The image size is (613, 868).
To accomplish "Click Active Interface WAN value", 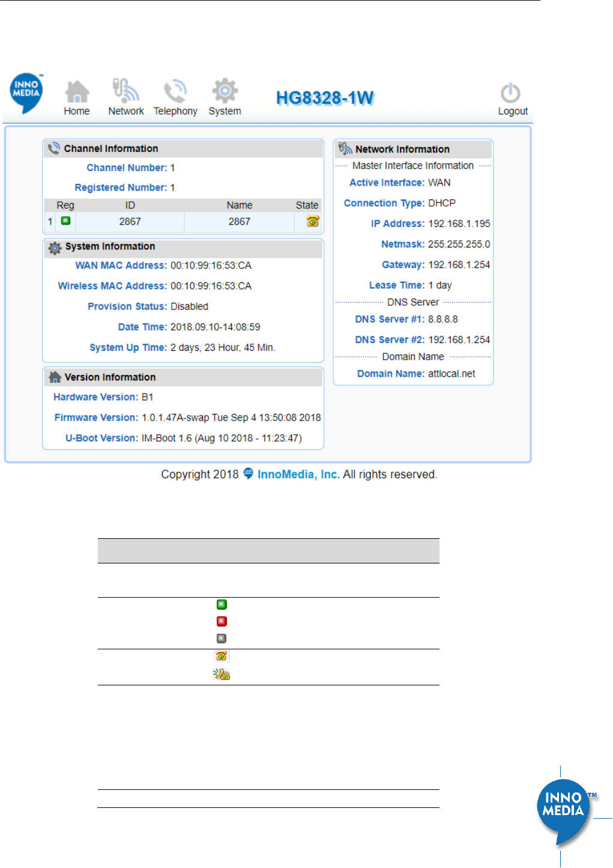I will [x=439, y=183].
